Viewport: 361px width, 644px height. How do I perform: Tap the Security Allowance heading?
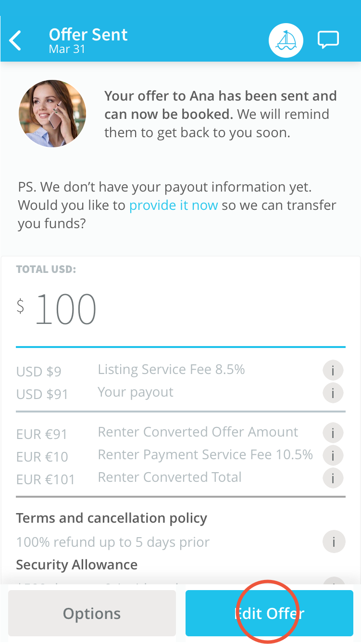(x=77, y=564)
